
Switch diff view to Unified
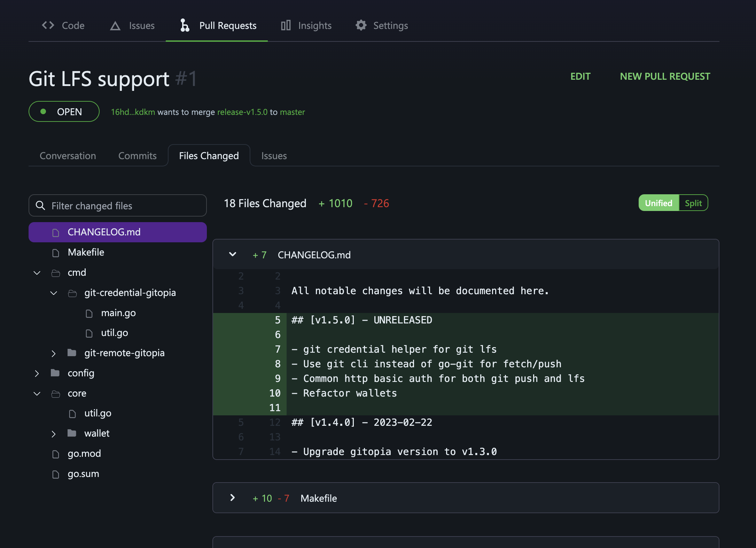[658, 203]
